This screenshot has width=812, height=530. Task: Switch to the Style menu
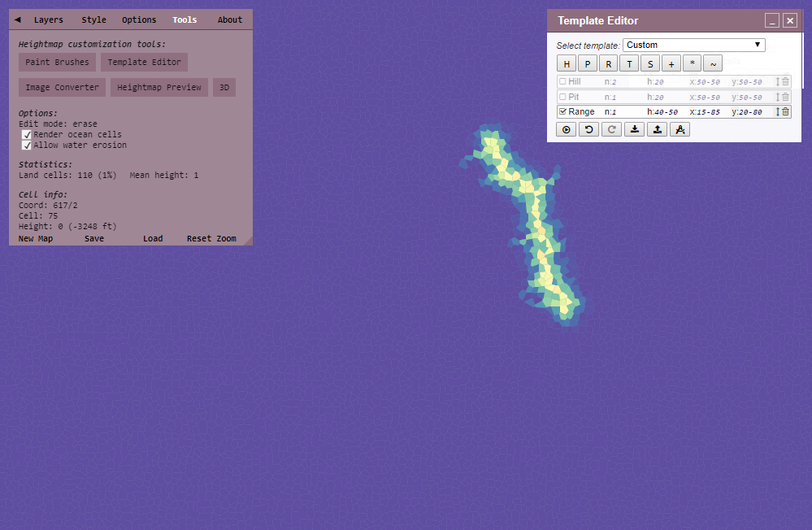click(93, 20)
